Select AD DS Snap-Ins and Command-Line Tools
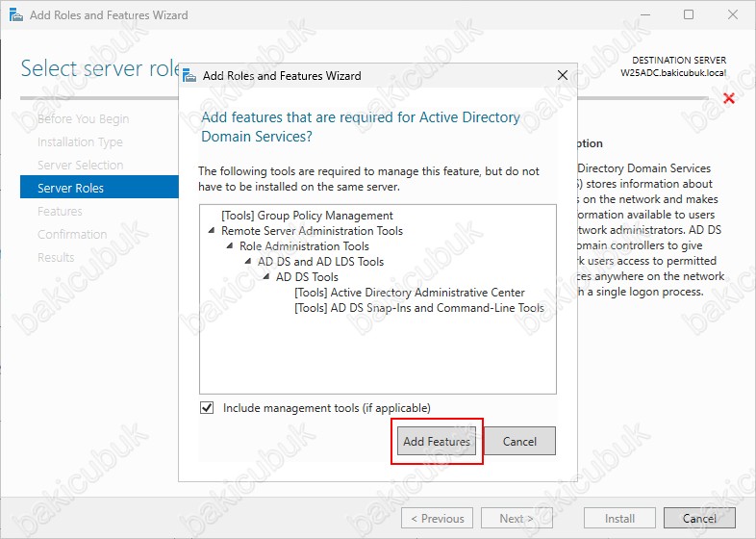This screenshot has width=756, height=539. [x=419, y=308]
